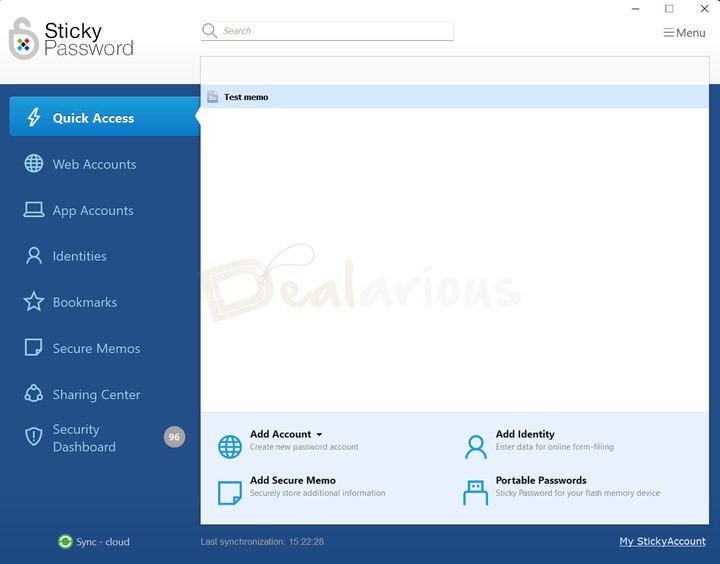Click the Portable Passwords label
This screenshot has height=564, width=720.
541,480
